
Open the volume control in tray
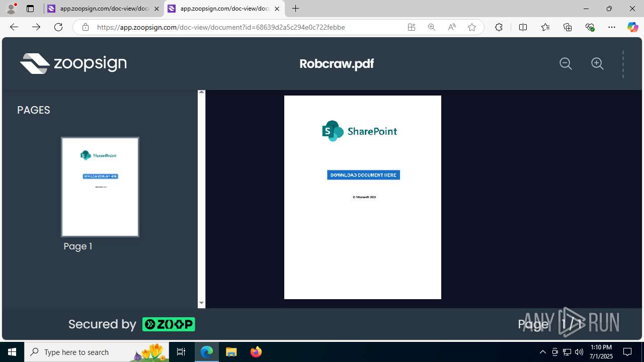579,352
